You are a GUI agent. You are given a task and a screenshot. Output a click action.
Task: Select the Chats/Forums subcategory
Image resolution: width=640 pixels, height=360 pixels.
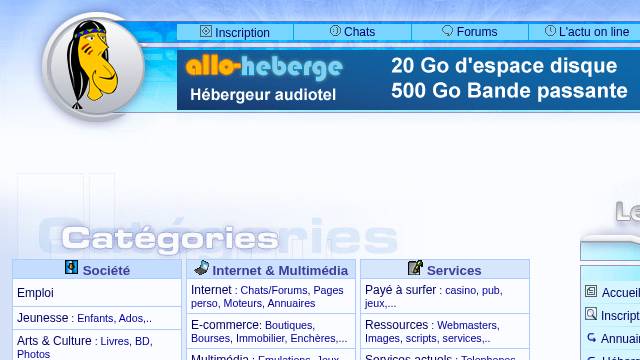pyautogui.click(x=274, y=290)
